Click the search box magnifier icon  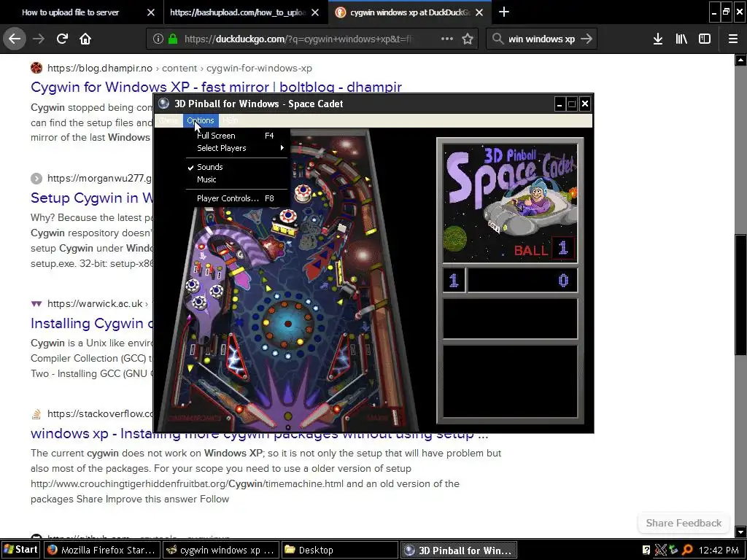tap(498, 39)
